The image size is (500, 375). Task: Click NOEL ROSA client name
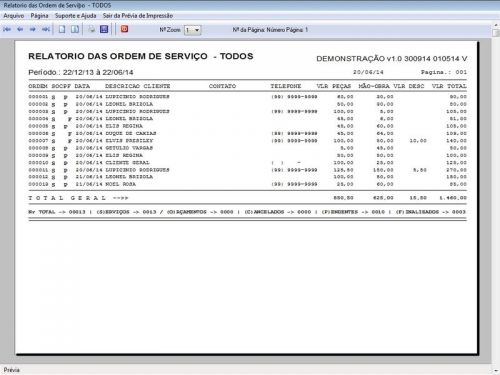pos(120,184)
